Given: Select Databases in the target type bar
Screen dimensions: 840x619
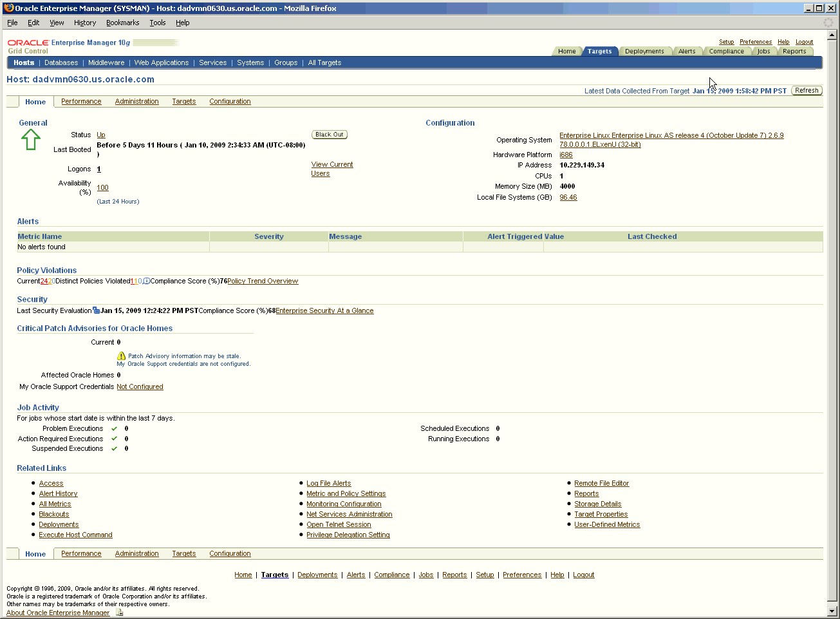Looking at the screenshot, I should (61, 62).
